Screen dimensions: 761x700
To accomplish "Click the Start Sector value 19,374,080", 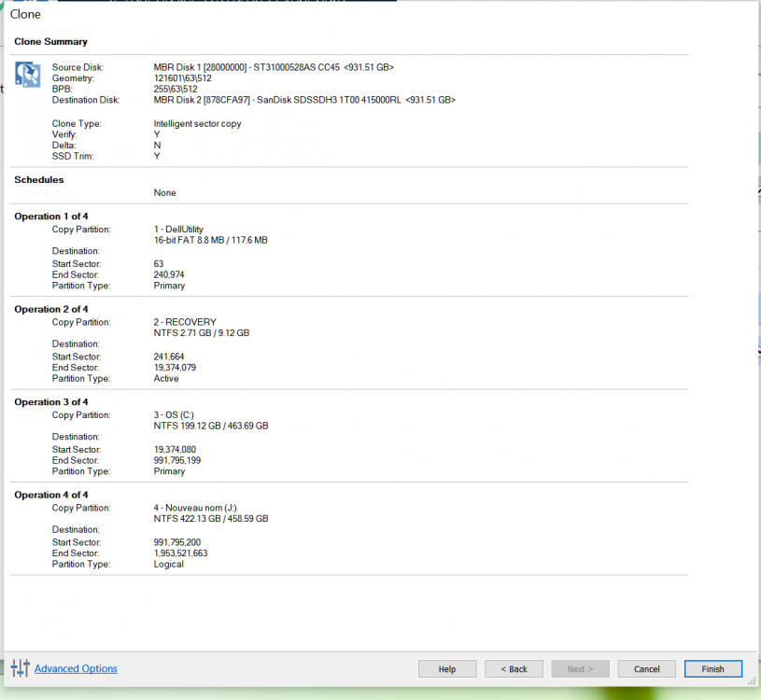I will 175,450.
